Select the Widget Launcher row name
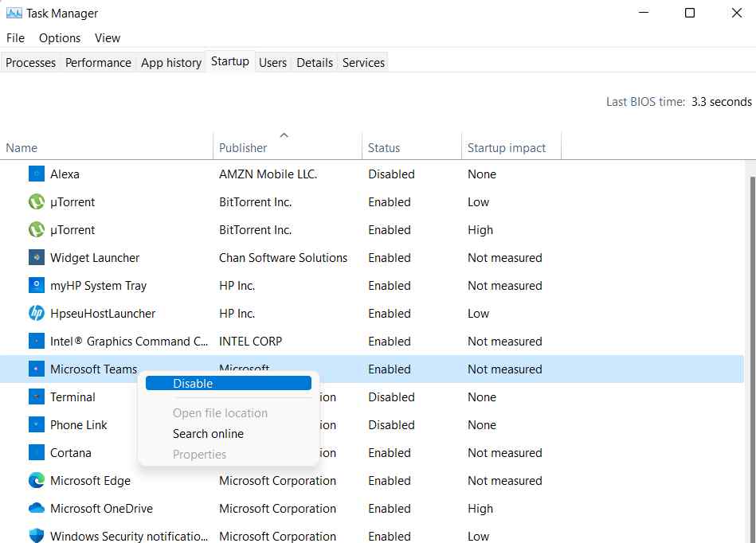The width and height of the screenshot is (756, 543). [95, 258]
